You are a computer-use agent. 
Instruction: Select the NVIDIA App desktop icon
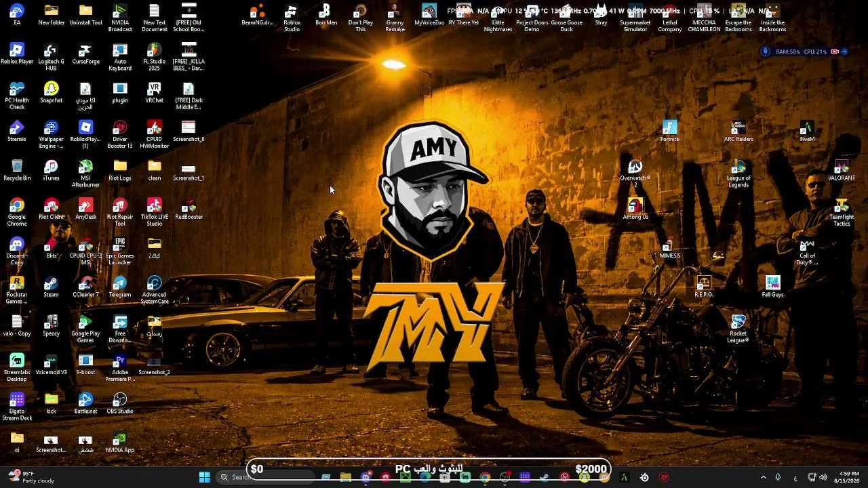(120, 442)
